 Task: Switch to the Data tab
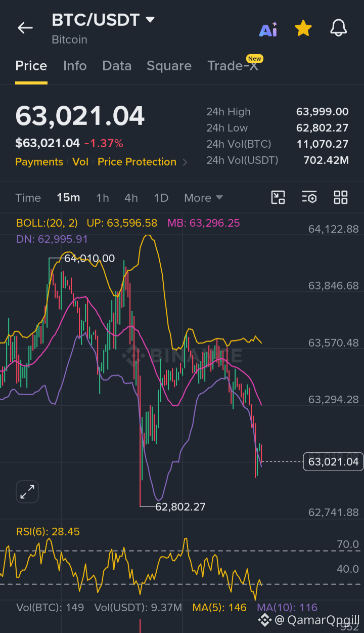117,66
